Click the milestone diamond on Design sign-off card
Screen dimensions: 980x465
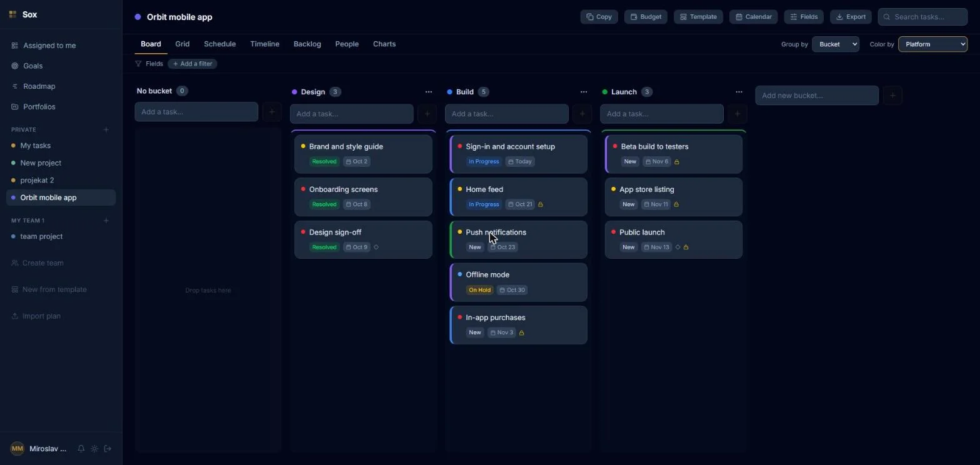point(376,247)
